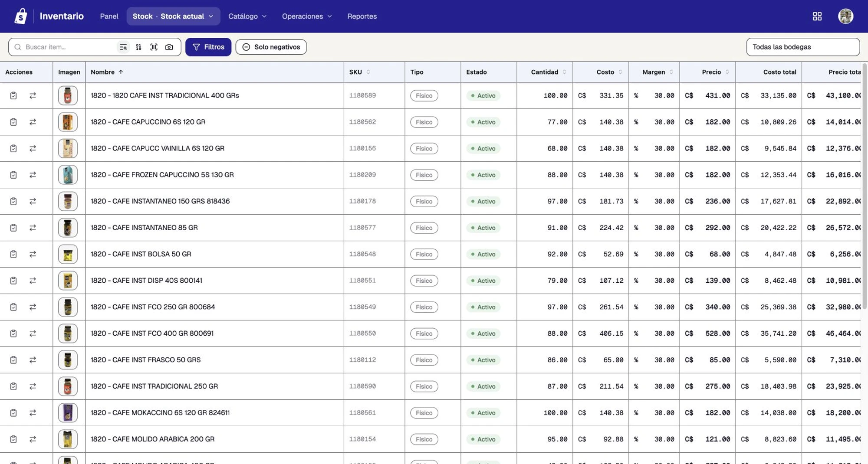Image resolution: width=868 pixels, height=464 pixels.
Task: Sort the table by SKU column
Action: (x=360, y=72)
